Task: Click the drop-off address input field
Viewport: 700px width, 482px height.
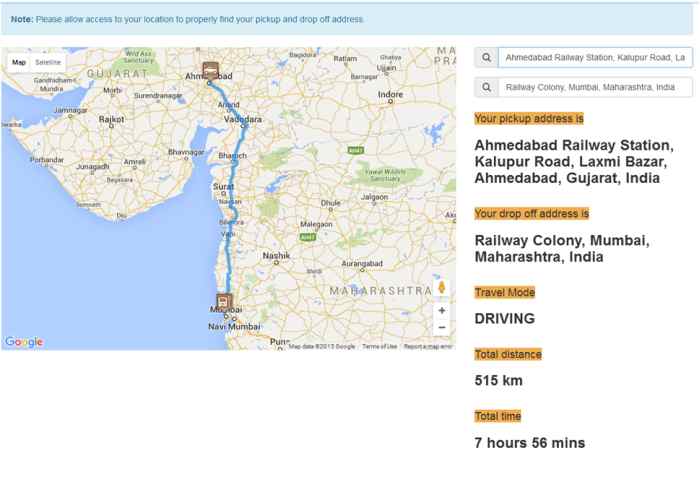Action: [595, 87]
